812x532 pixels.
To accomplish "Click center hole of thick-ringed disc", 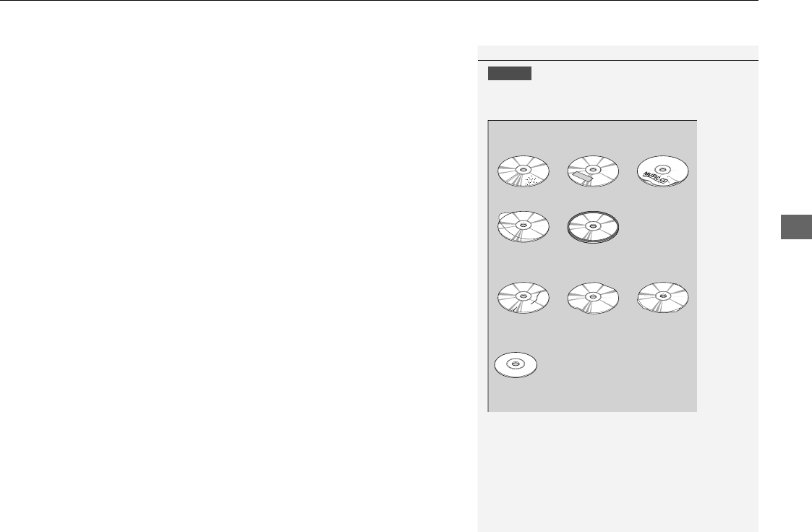I will 593,225.
